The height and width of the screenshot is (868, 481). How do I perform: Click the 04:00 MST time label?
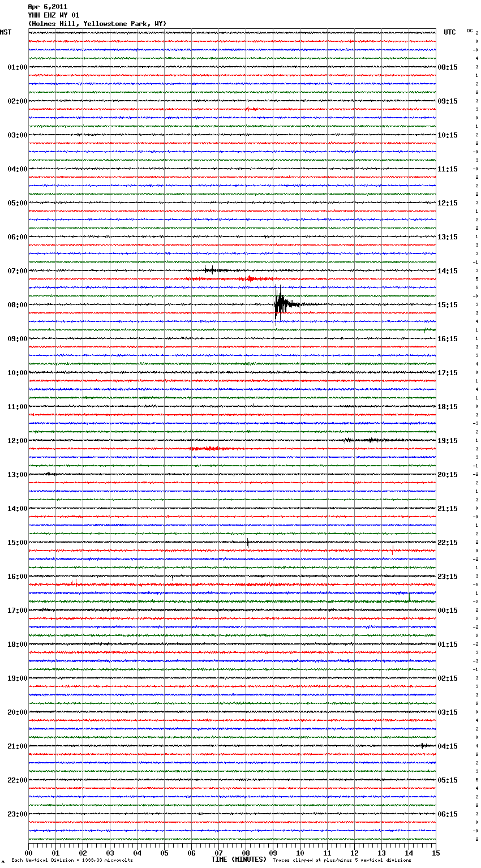click(18, 169)
